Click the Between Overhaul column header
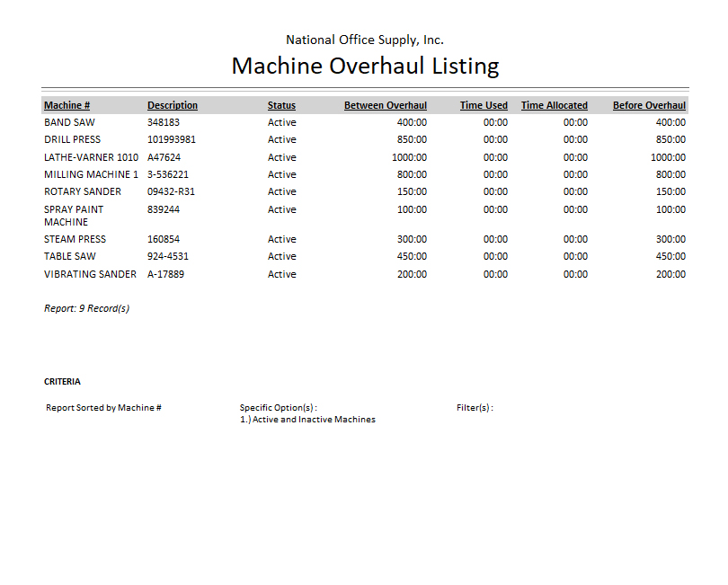The image size is (728, 585). [385, 105]
